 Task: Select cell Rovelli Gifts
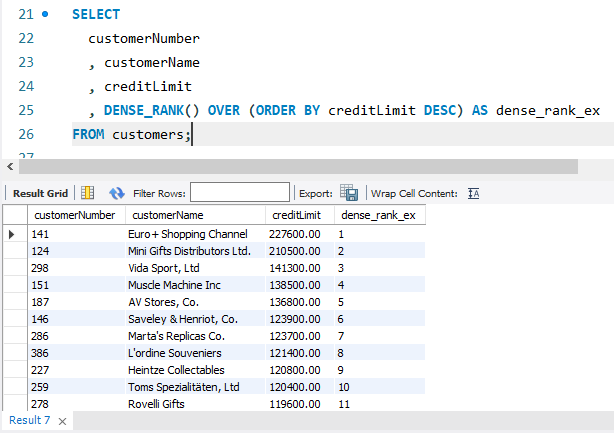195,404
